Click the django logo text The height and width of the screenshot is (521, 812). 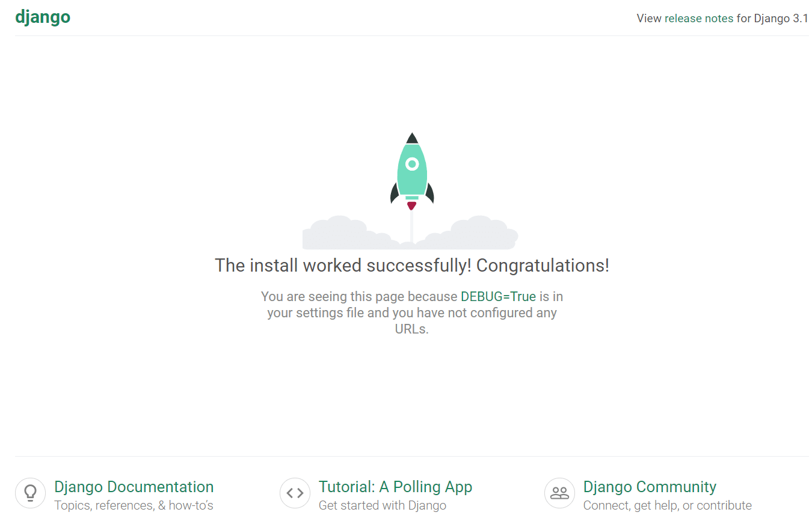[43, 17]
